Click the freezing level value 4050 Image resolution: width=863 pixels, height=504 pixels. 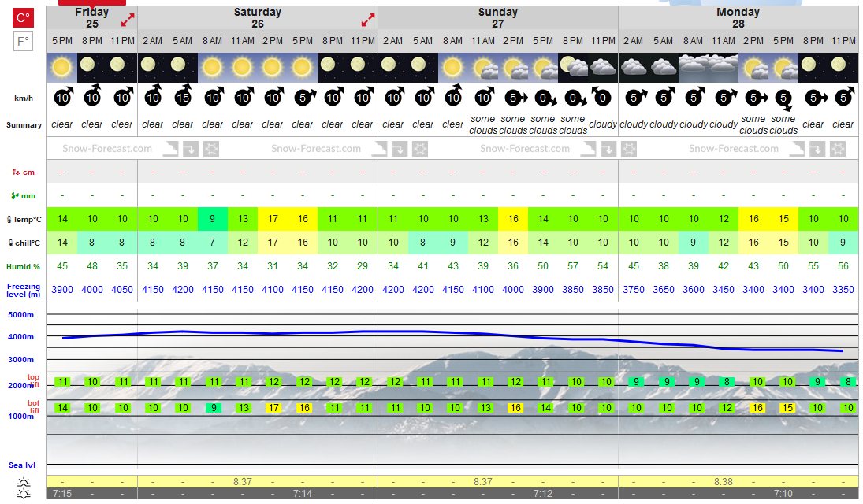pyautogui.click(x=122, y=290)
